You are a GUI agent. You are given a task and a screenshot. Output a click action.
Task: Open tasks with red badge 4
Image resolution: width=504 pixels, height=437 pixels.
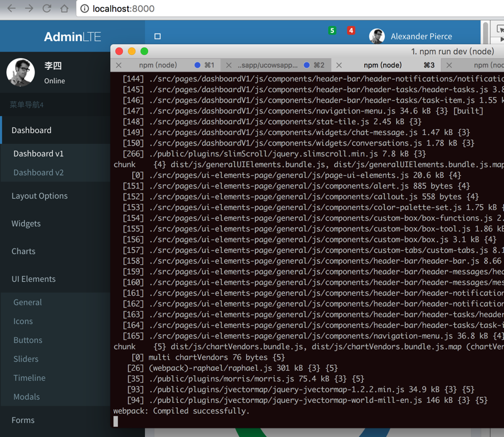(x=351, y=30)
